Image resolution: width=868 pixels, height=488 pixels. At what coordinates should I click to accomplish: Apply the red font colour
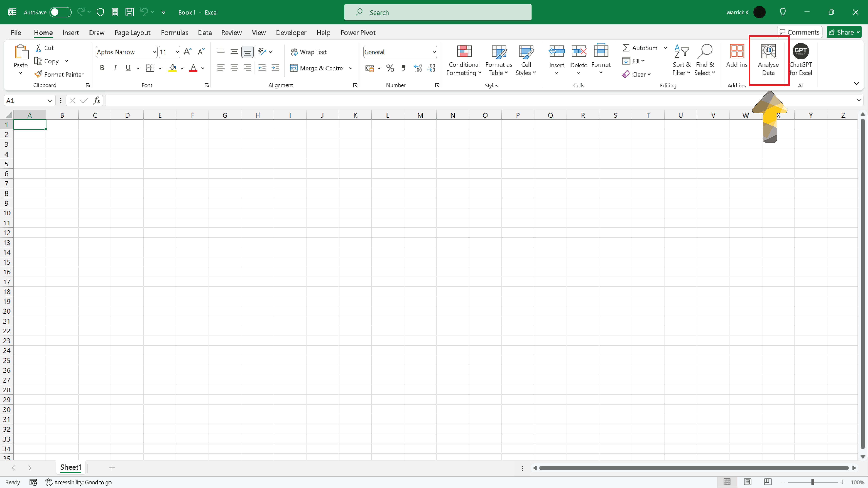[193, 68]
